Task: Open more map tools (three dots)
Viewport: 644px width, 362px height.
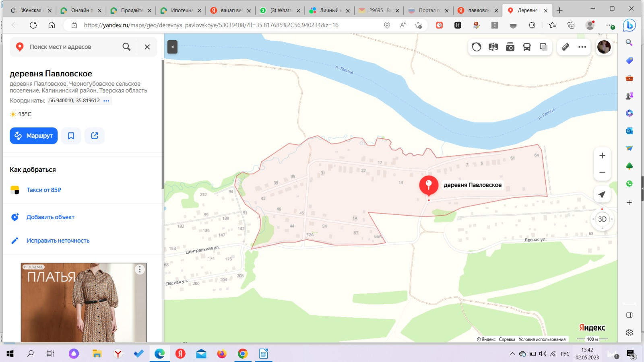Action: coord(582,47)
